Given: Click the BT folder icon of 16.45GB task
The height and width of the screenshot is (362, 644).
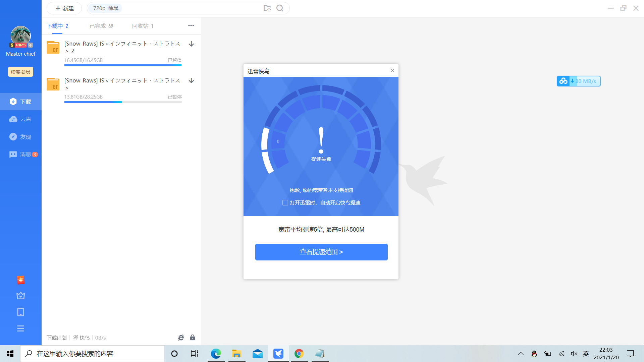Looking at the screenshot, I should (53, 47).
